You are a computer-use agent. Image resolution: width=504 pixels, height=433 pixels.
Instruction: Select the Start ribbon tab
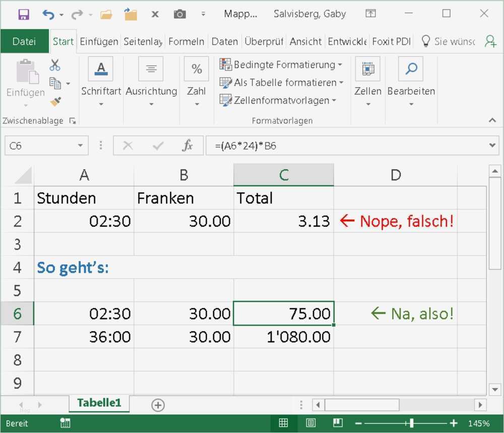(x=63, y=41)
